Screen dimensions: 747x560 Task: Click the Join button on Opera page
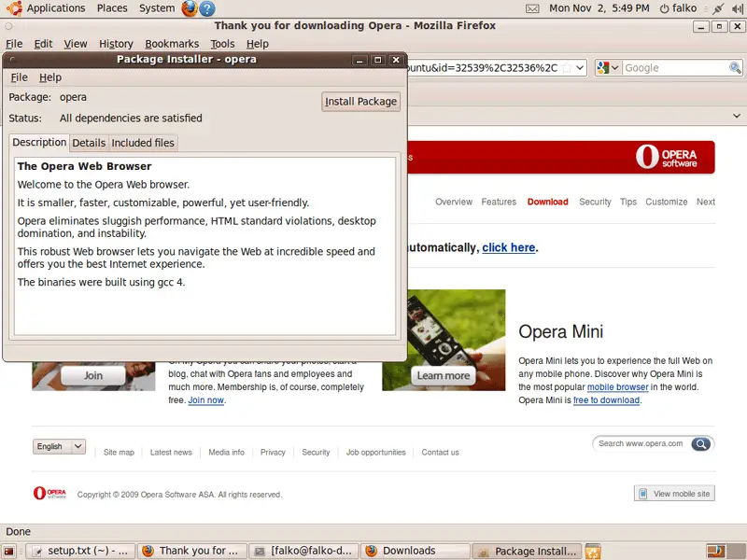(x=93, y=375)
